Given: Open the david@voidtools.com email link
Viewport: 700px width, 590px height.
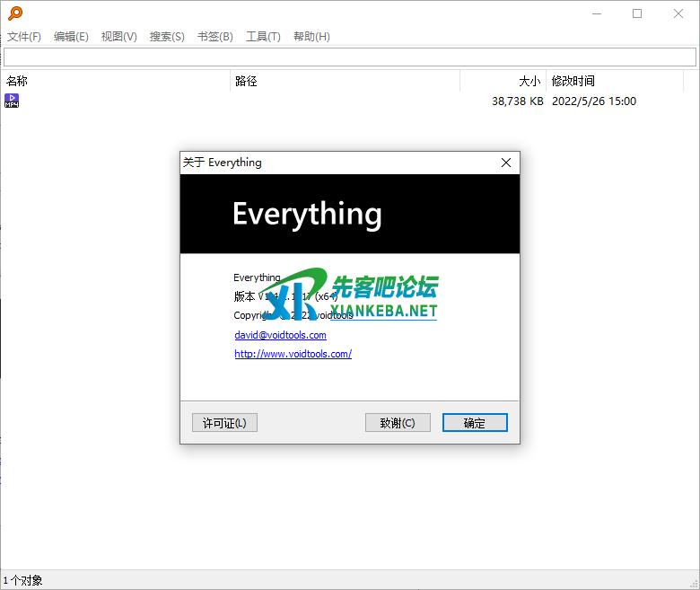Looking at the screenshot, I should click(x=280, y=335).
